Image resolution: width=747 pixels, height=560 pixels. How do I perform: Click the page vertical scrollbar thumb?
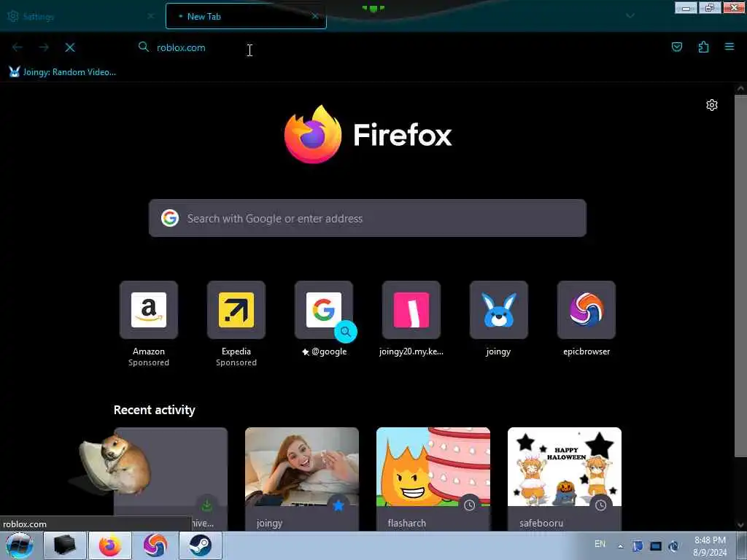pos(741,276)
